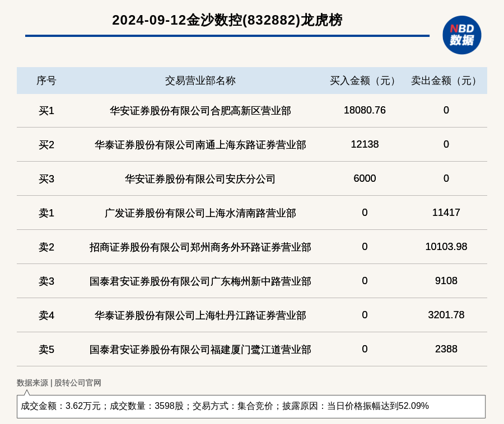Click the 交易营业部名称 column header
Viewport: 504px width, 424px height.
pos(200,81)
